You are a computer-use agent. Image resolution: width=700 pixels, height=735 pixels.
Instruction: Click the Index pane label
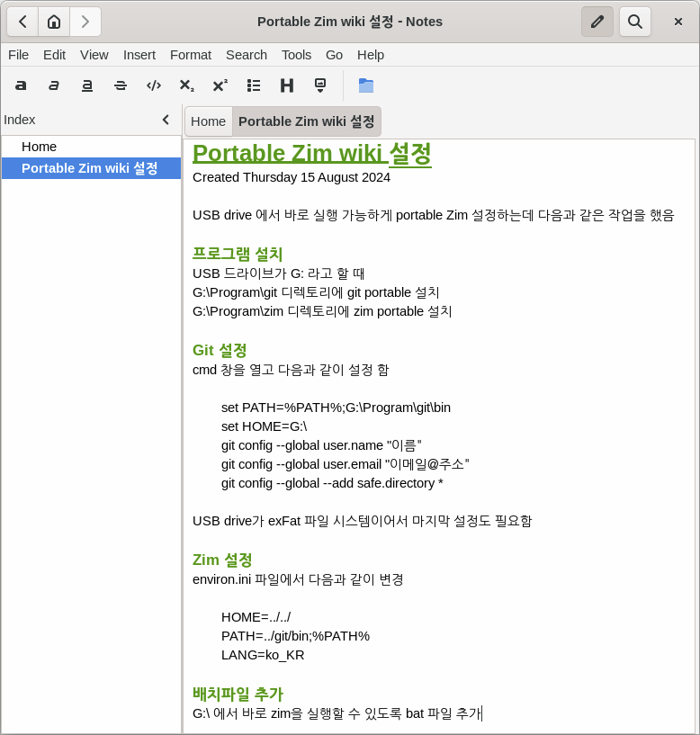coord(19,120)
